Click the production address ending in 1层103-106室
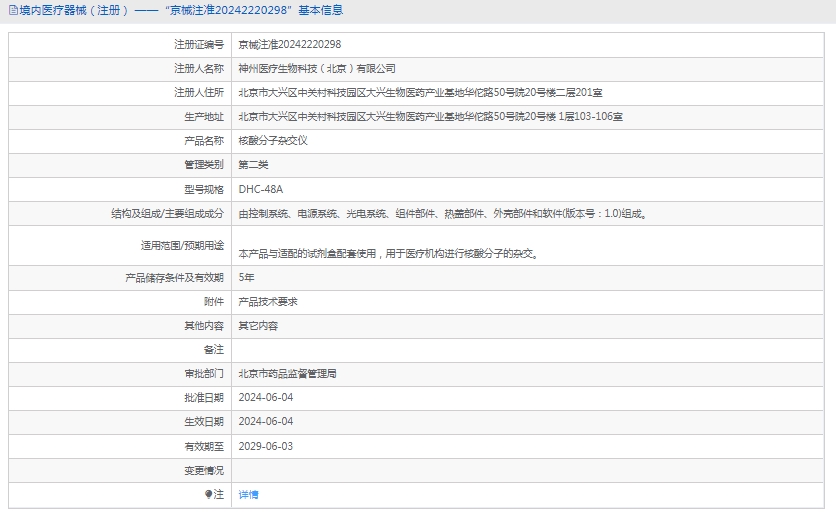The image size is (836, 516). point(430,117)
